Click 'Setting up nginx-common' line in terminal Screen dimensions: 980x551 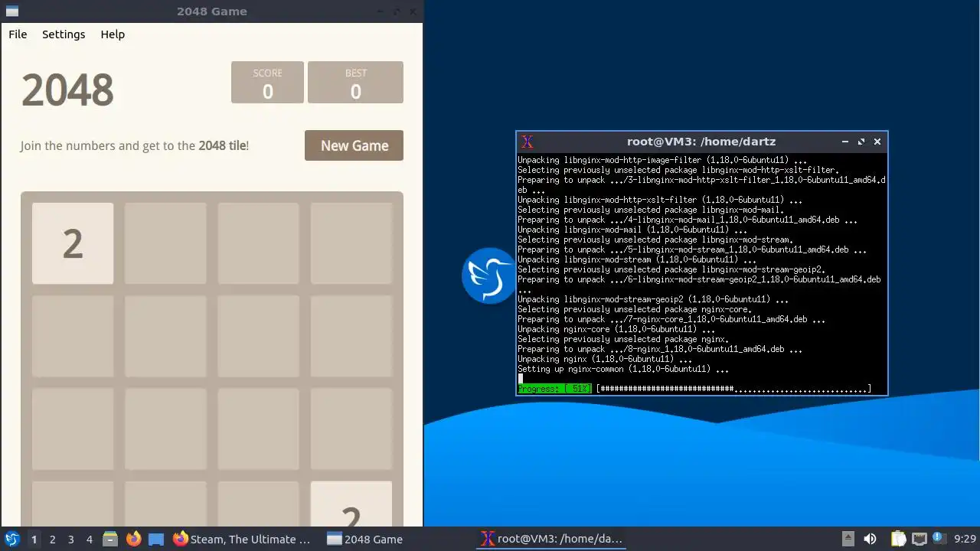tap(623, 369)
